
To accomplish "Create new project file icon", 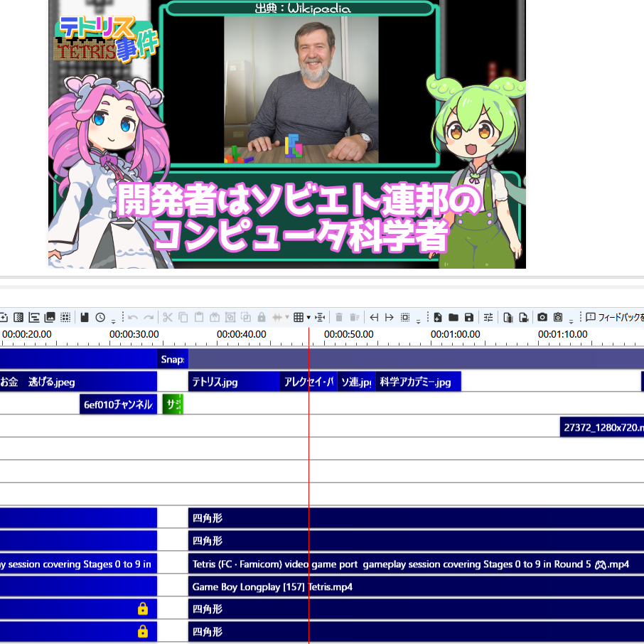I will click(438, 317).
